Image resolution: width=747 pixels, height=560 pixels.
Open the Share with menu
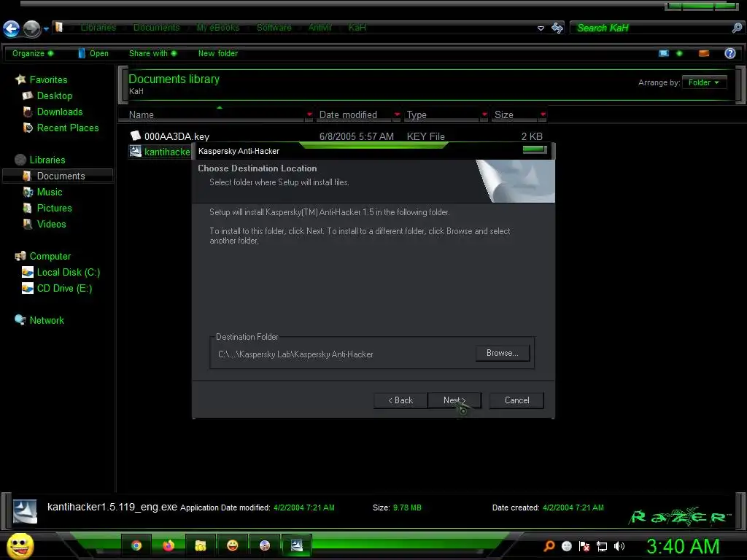(152, 53)
